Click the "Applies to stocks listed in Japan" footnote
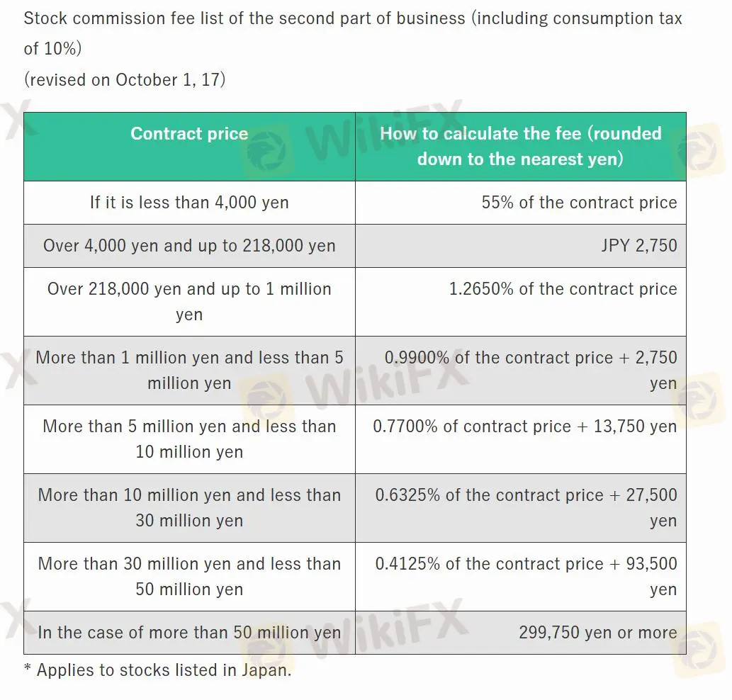The height and width of the screenshot is (700, 732). (163, 670)
